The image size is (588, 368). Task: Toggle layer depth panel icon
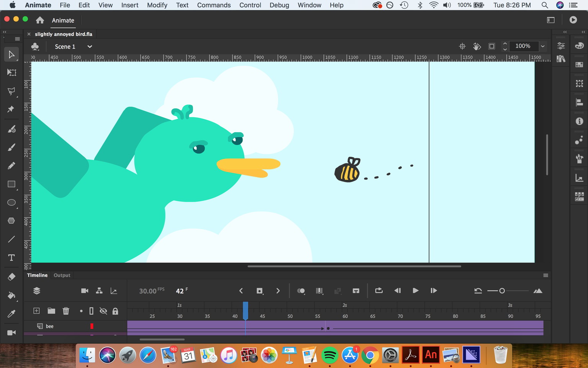point(114,291)
